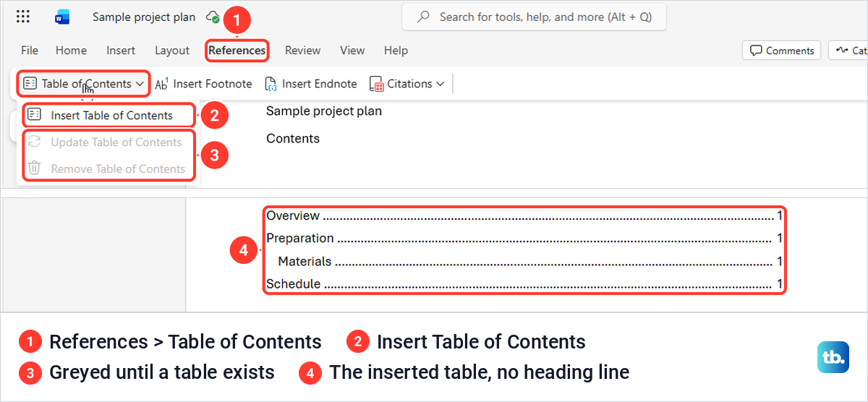This screenshot has height=402, width=868.
Task: Click the Catch up button at right edge
Action: coord(848,51)
